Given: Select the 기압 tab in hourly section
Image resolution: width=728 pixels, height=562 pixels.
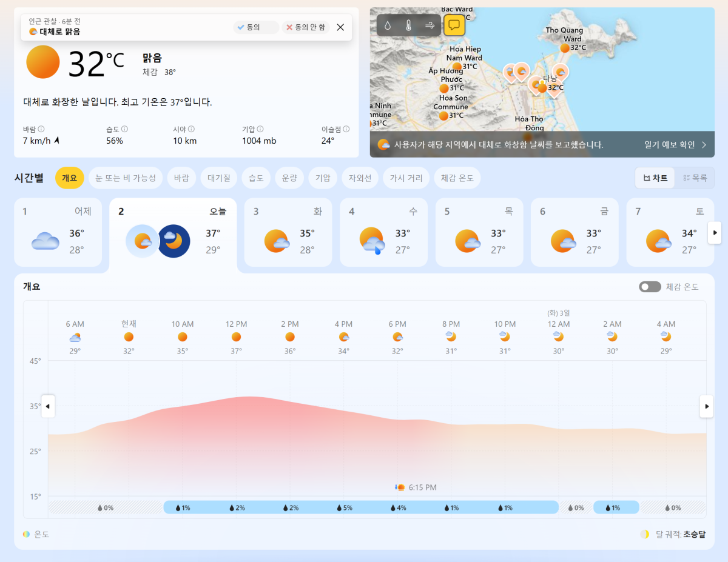Looking at the screenshot, I should [323, 178].
